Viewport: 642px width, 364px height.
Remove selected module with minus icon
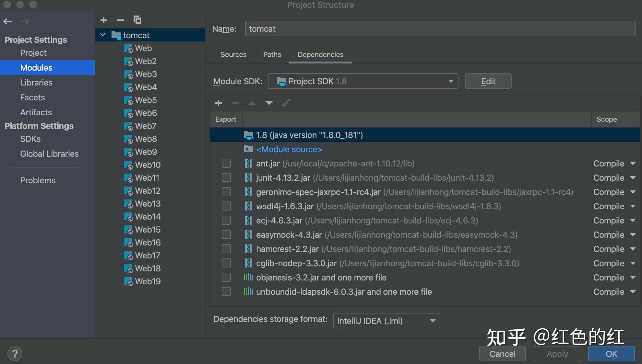point(121,20)
